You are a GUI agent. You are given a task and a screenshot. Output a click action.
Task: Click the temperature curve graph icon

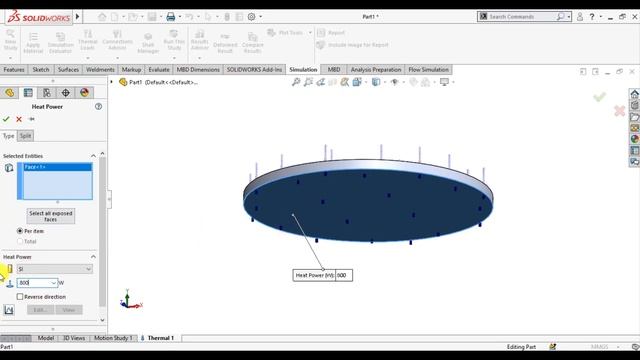[x=9, y=310]
